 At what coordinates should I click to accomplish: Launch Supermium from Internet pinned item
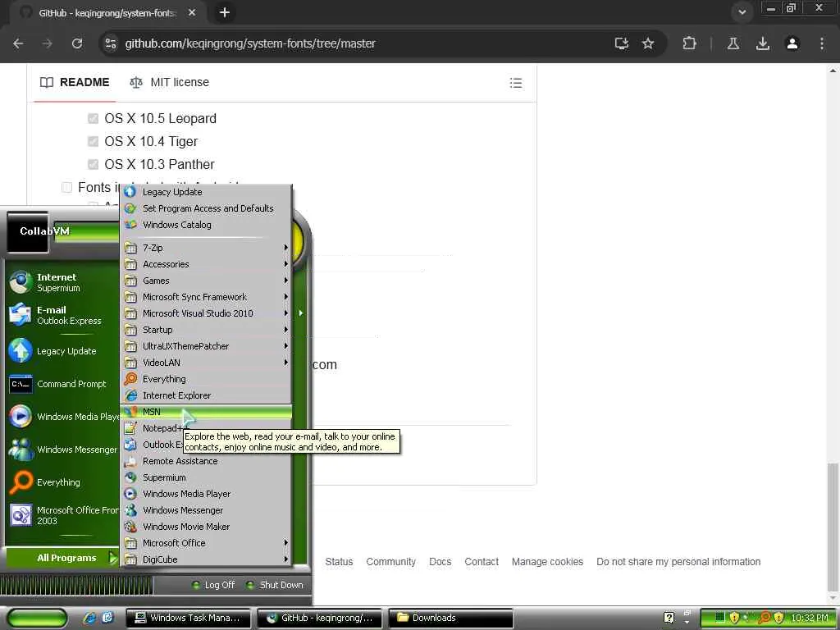pos(62,282)
